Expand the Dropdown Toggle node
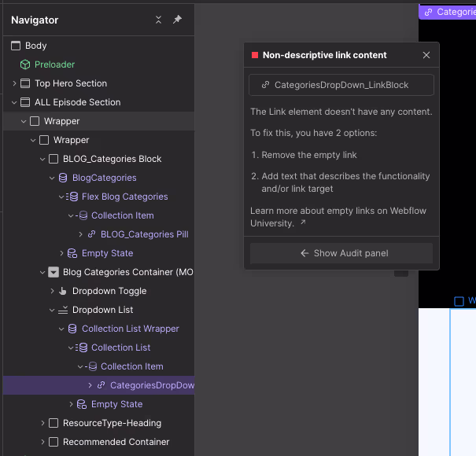The image size is (476, 456). pos(52,291)
